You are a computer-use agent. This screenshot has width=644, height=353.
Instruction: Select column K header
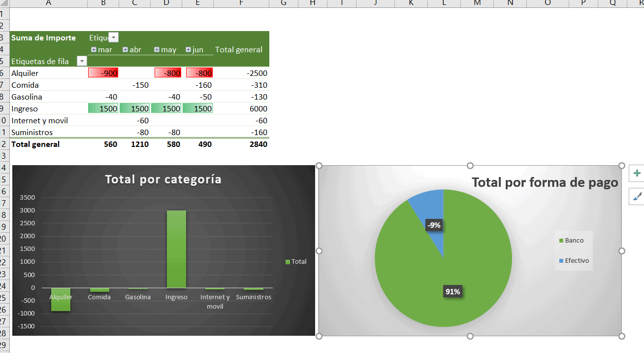pyautogui.click(x=411, y=3)
